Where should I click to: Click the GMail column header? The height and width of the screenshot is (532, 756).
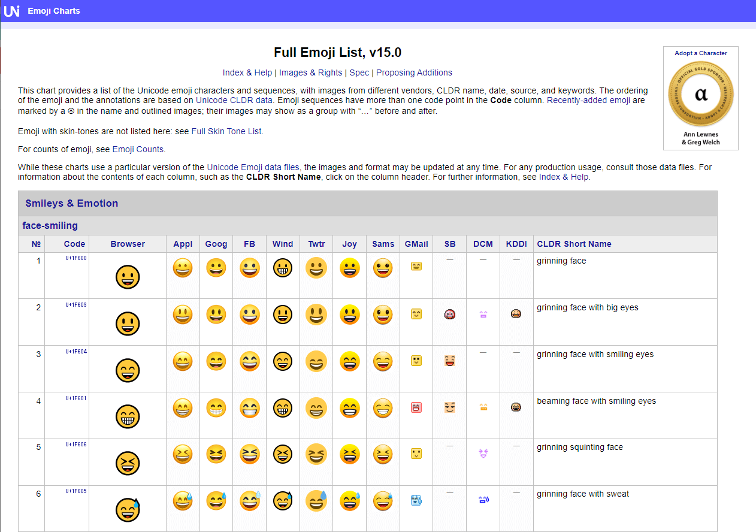coord(416,244)
